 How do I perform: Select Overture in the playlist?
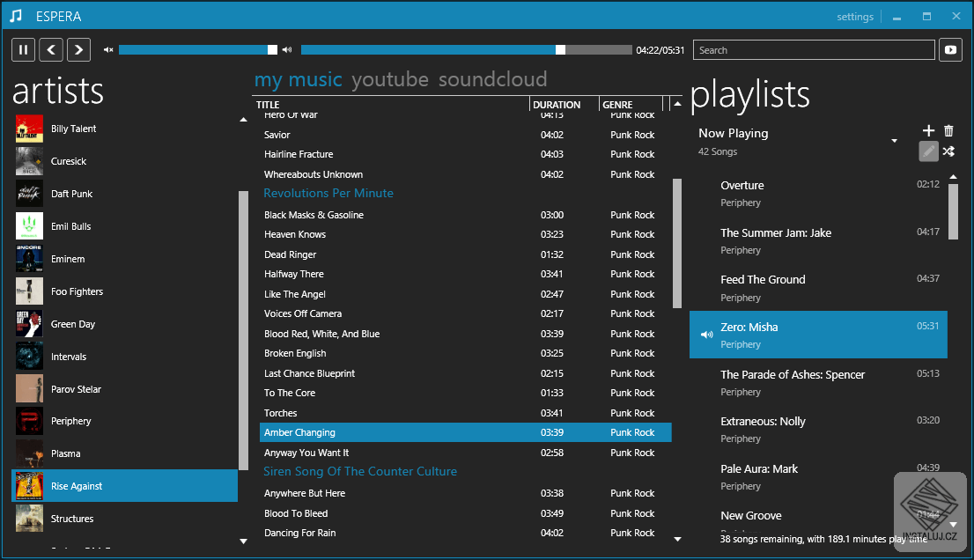click(742, 186)
